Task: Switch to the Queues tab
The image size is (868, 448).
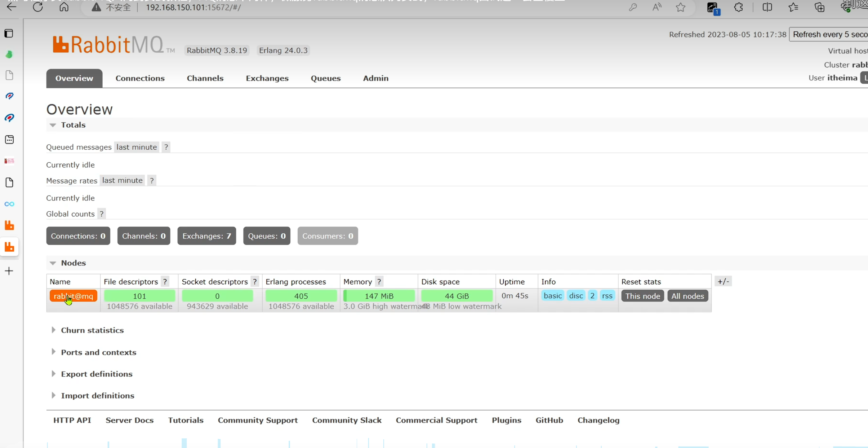Action: coord(325,78)
